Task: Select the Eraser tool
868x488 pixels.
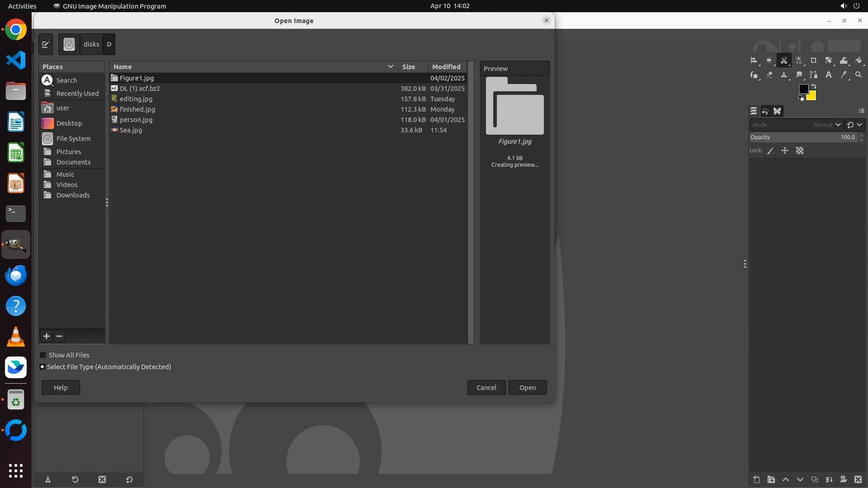Action: click(x=769, y=75)
